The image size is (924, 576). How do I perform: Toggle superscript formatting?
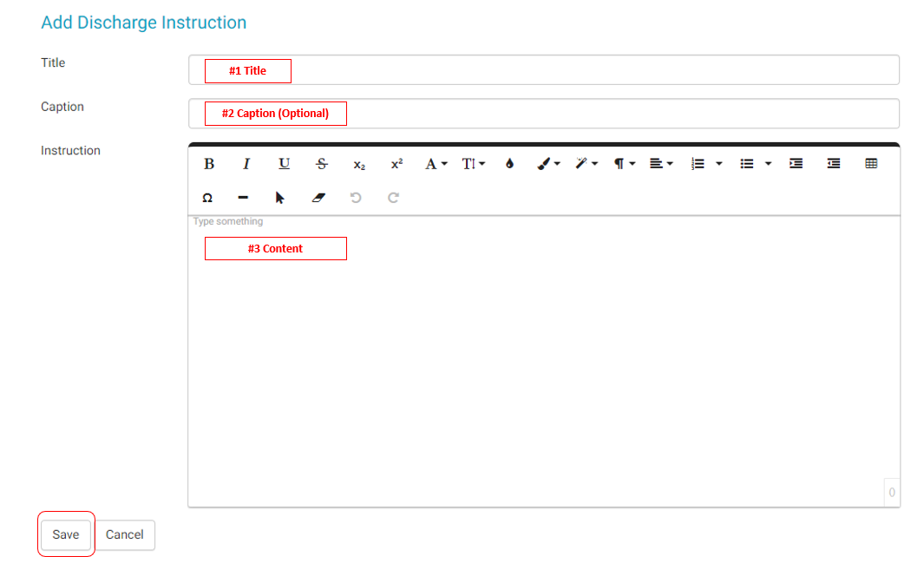tap(396, 164)
